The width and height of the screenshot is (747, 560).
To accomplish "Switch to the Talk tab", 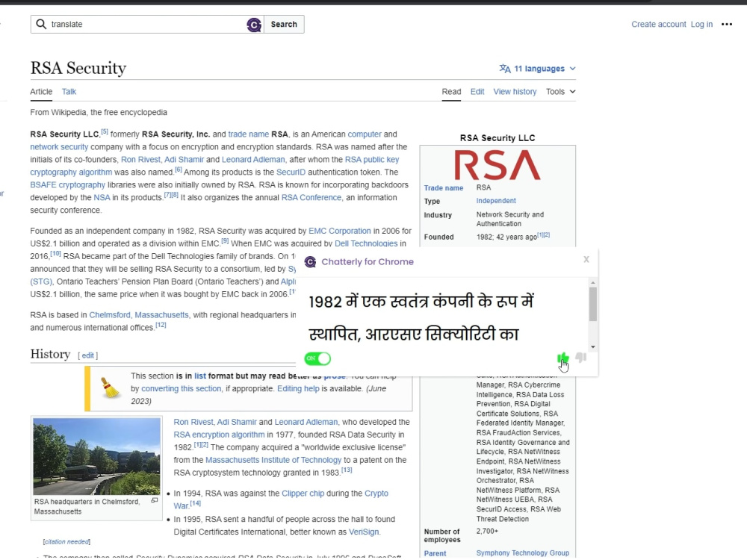I will click(x=69, y=91).
